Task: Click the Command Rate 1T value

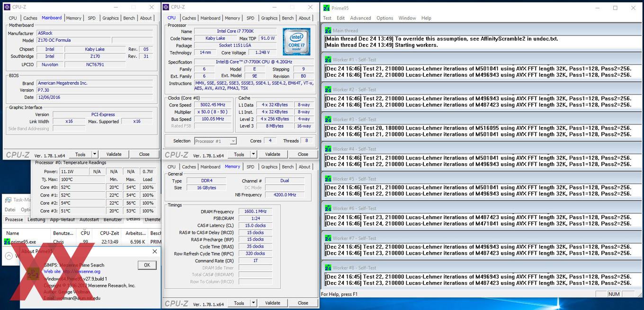Action: [x=256, y=261]
